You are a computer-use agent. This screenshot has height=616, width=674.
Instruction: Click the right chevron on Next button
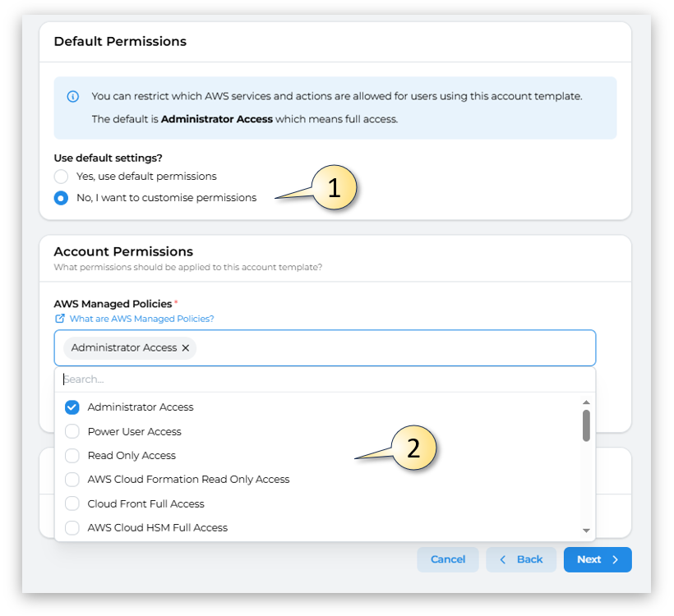615,559
